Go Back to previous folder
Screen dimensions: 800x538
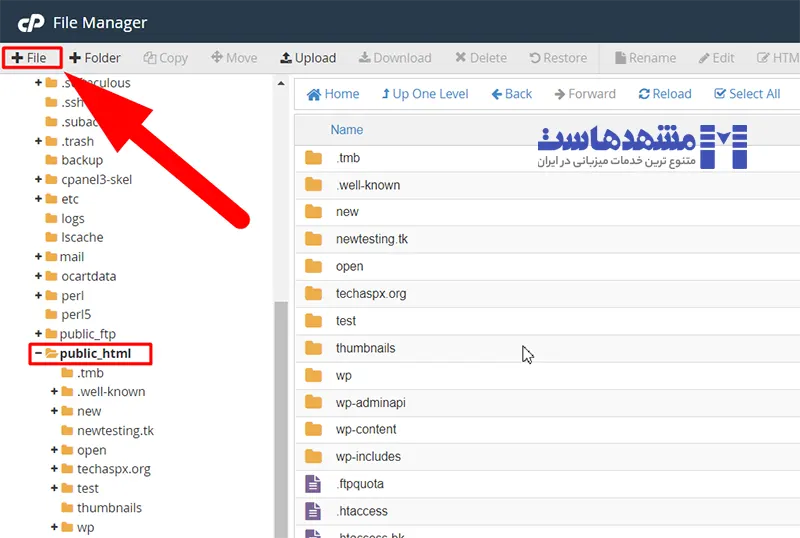512,94
